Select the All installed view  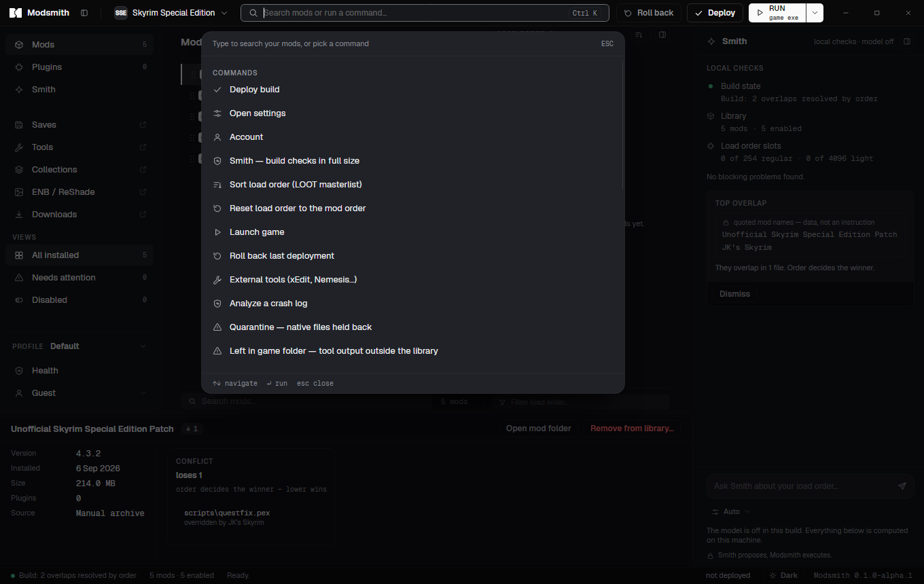point(79,255)
